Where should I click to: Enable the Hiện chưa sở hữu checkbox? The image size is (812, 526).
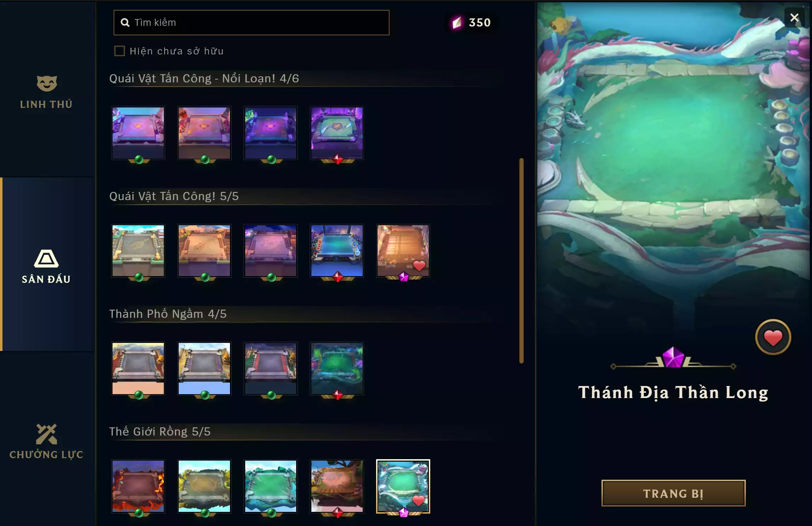120,51
